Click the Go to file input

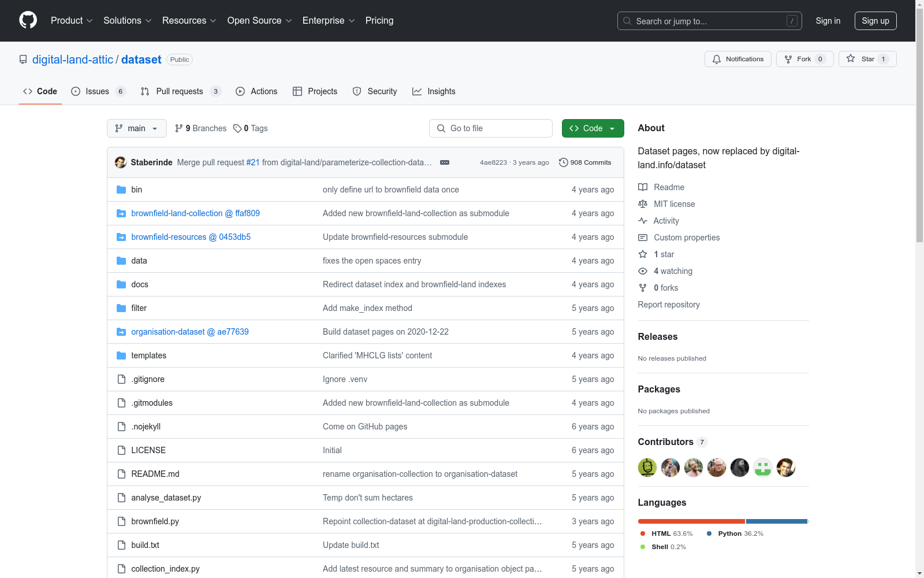[x=491, y=128]
